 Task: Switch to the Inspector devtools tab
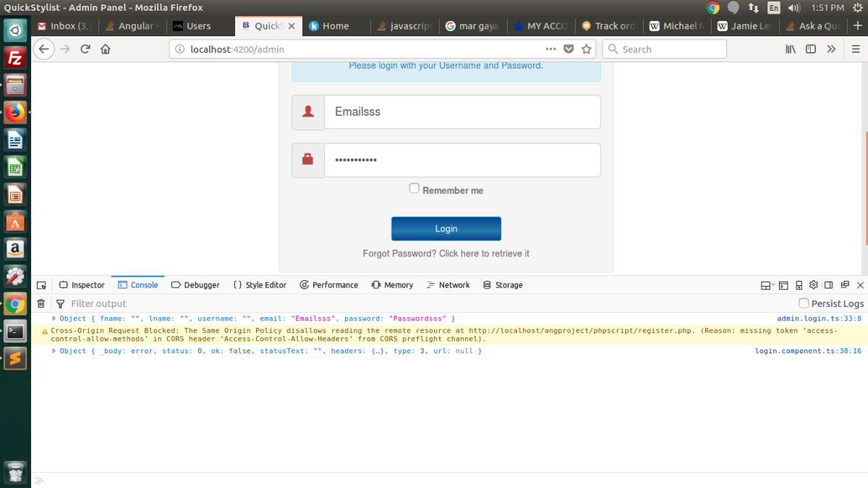(x=82, y=285)
